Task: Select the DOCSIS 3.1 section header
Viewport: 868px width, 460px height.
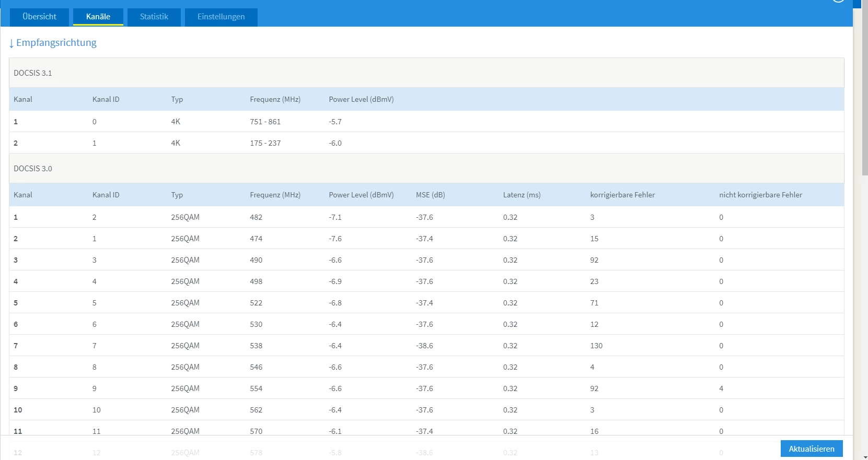Action: (33, 73)
